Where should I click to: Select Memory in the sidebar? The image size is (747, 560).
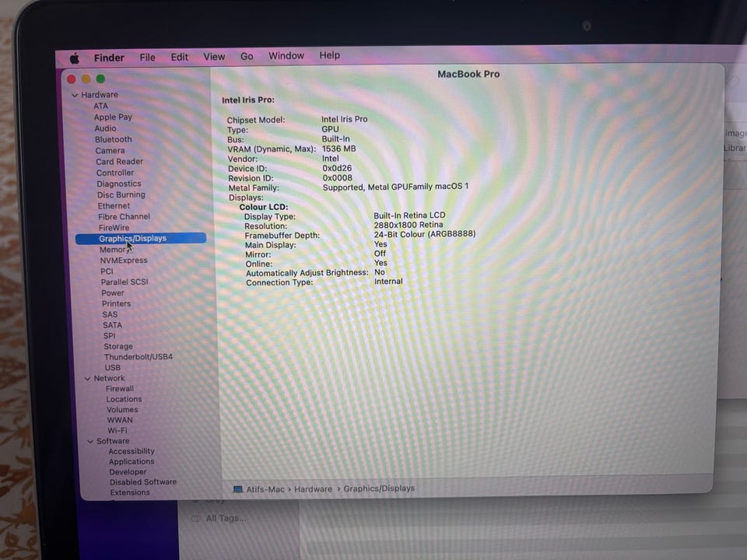point(114,250)
